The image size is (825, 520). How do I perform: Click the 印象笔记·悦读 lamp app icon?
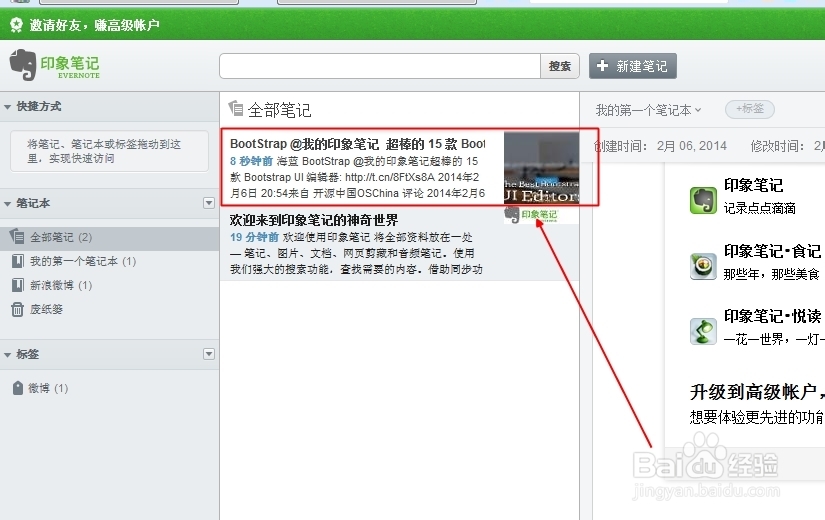703,331
